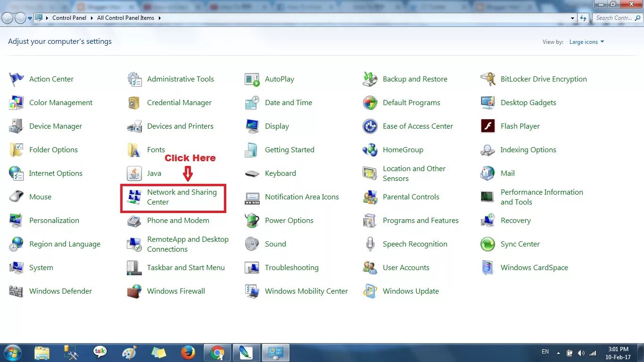Screen dimensions: 644x362
Task: Open the Notification Area Icons link
Action: point(302,197)
